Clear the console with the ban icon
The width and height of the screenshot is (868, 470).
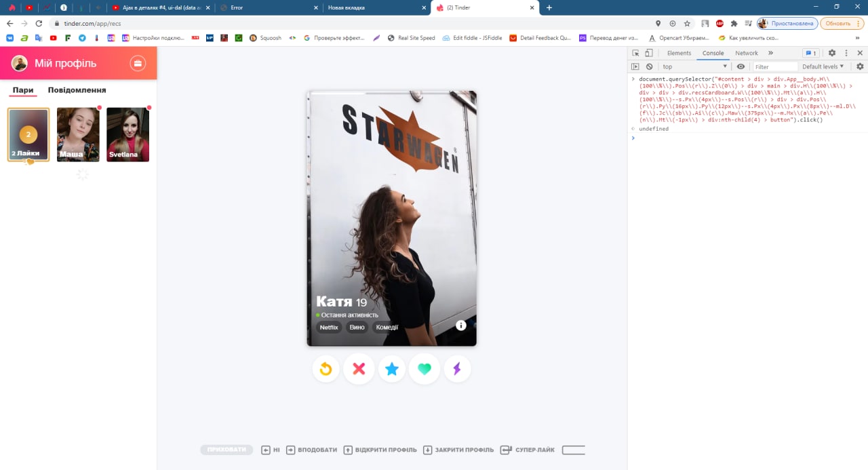click(x=650, y=66)
